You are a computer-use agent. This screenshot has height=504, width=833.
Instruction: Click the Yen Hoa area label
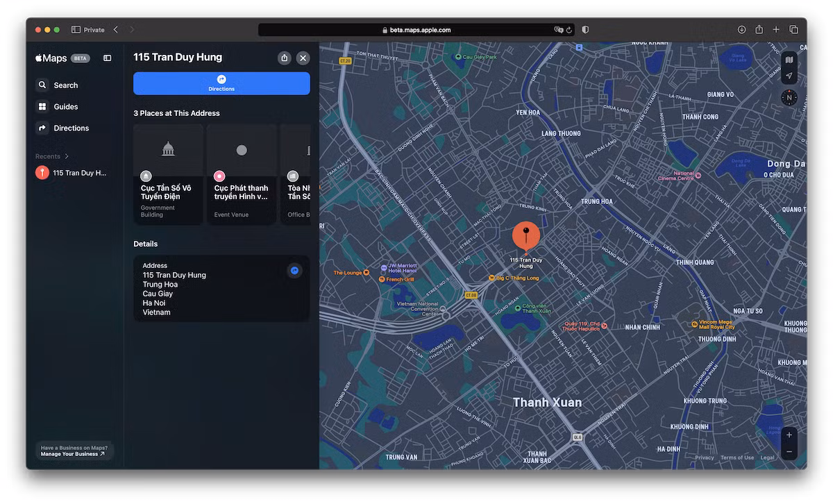pyautogui.click(x=528, y=112)
